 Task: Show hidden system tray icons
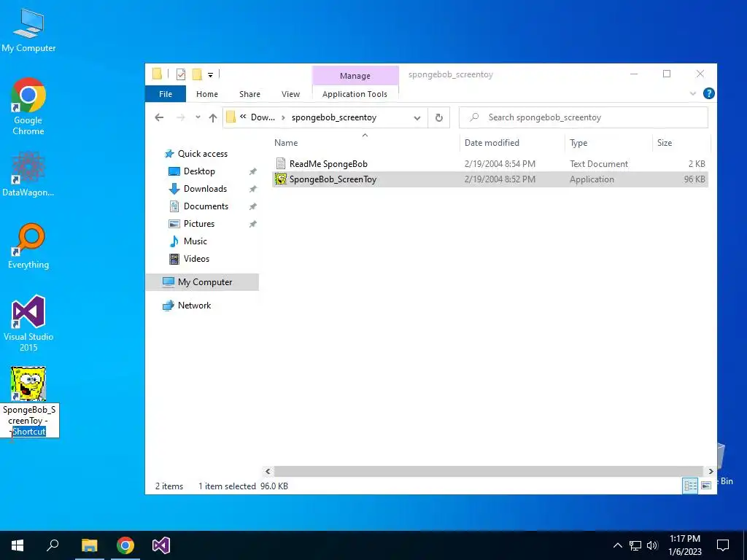[x=617, y=545]
